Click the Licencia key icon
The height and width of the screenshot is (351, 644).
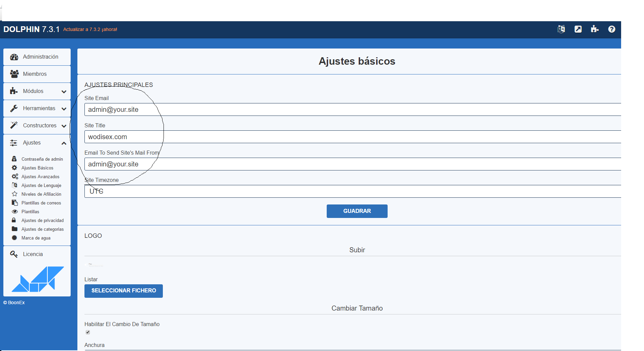(x=14, y=254)
